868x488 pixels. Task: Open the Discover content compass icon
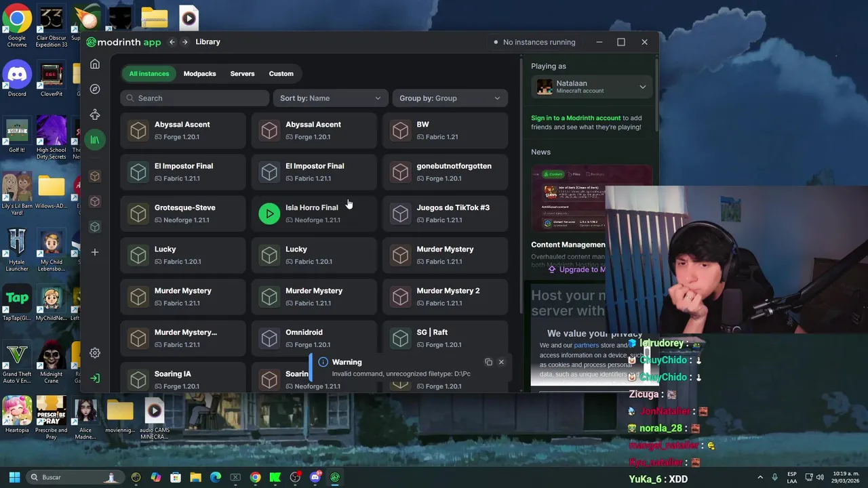95,89
